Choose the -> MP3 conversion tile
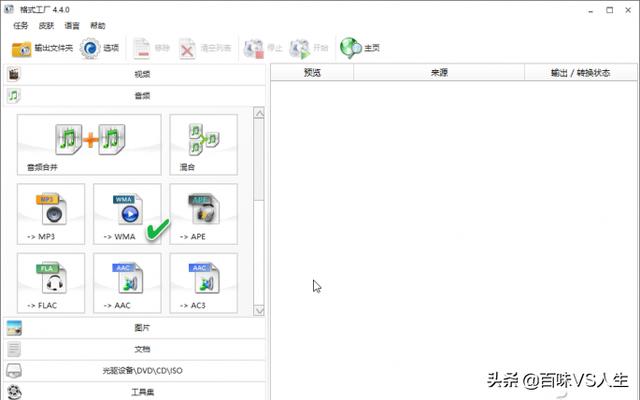 tap(51, 214)
